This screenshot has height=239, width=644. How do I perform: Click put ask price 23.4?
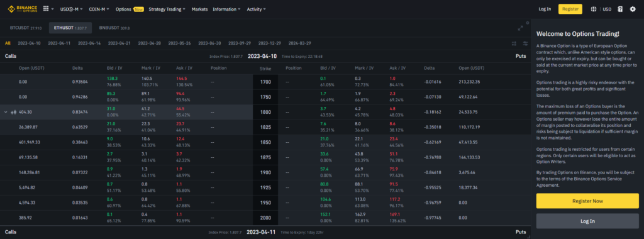click(394, 139)
